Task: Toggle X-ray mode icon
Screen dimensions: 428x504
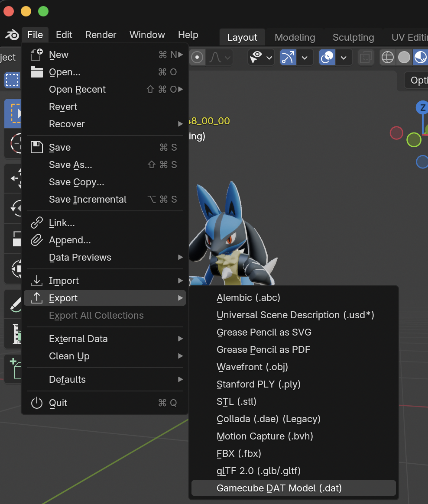Action: [366, 58]
